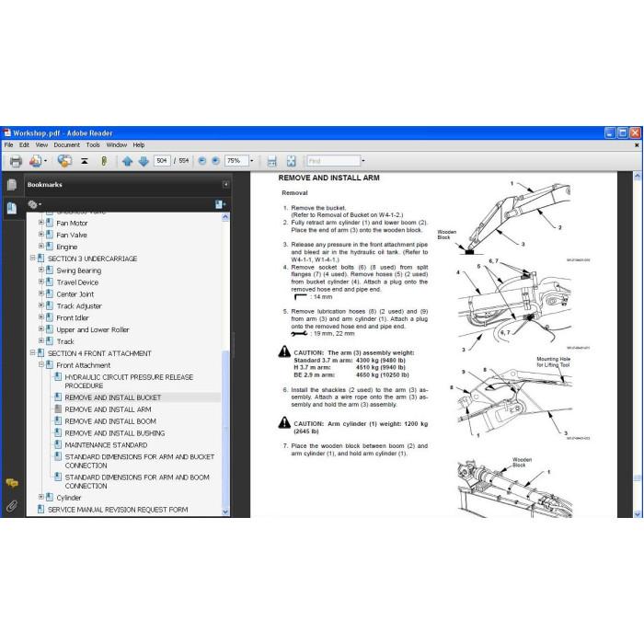644x644 pixels.
Task: Open MAINTENANCE STANDARD bookmark
Action: point(106,445)
